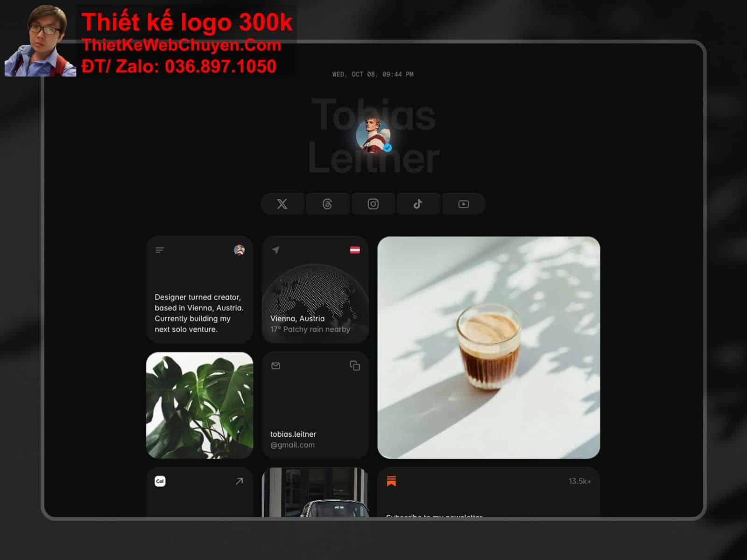Image resolution: width=747 pixels, height=560 pixels.
Task: Click the text lines icon in bio card
Action: click(160, 250)
